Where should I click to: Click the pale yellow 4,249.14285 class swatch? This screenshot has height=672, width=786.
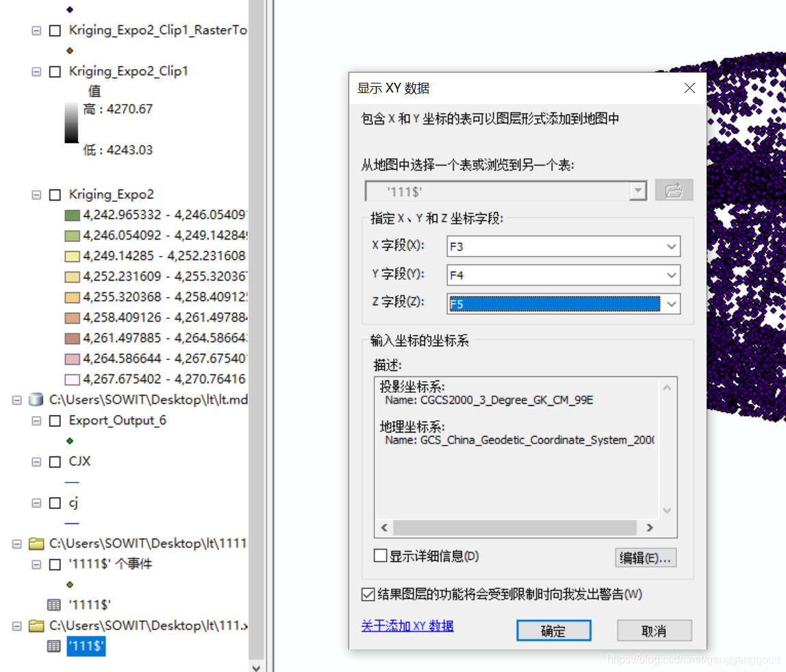pyautogui.click(x=72, y=257)
